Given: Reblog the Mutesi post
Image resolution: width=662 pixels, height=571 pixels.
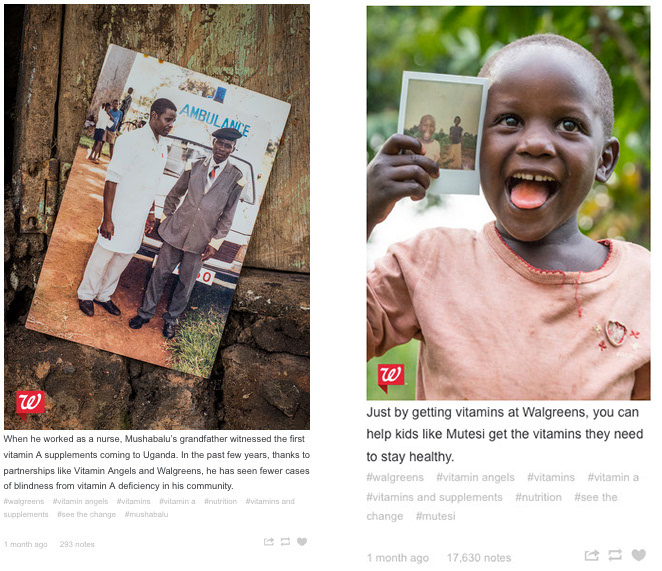Looking at the screenshot, I should 615,555.
